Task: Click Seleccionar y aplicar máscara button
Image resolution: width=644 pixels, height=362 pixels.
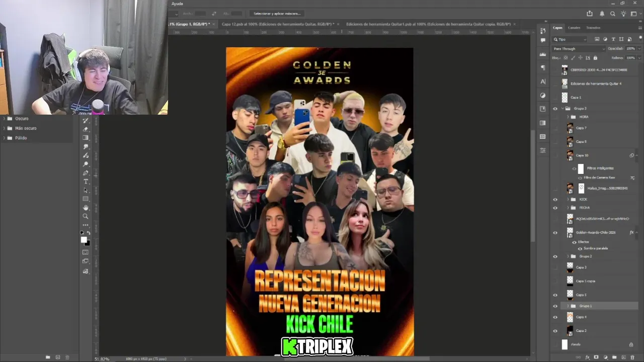Action: coord(277,14)
